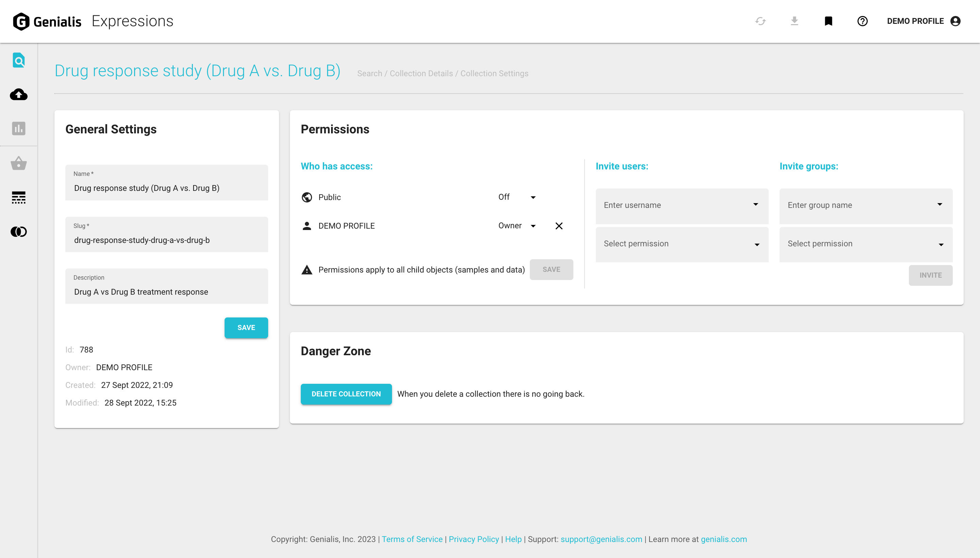Open the bar chart analytics view
The image size is (980, 558).
point(18,129)
